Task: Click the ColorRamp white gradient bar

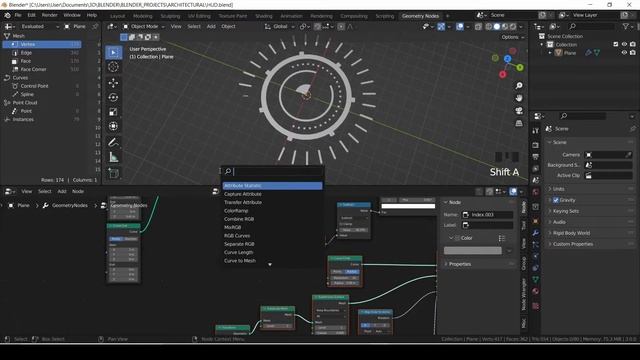Action: [408, 206]
